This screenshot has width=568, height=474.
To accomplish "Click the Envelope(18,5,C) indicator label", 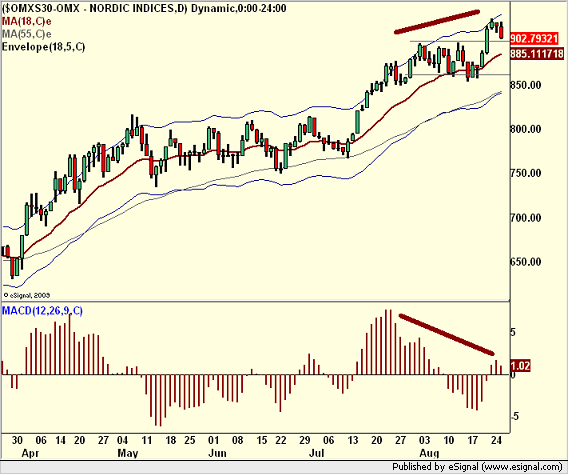I will coord(43,47).
